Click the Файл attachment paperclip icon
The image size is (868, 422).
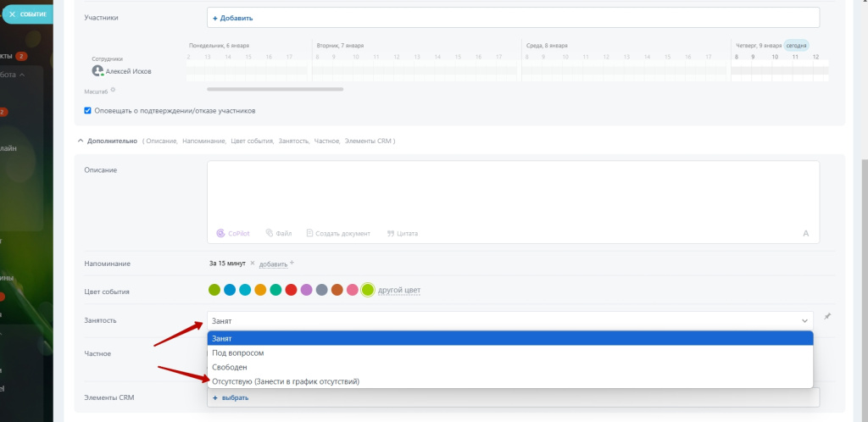pyautogui.click(x=270, y=233)
